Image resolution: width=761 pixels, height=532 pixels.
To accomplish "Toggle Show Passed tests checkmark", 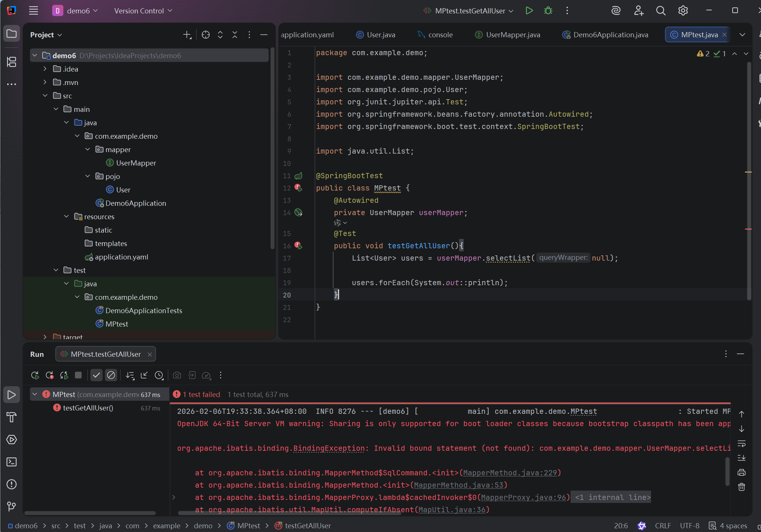I will pyautogui.click(x=97, y=375).
